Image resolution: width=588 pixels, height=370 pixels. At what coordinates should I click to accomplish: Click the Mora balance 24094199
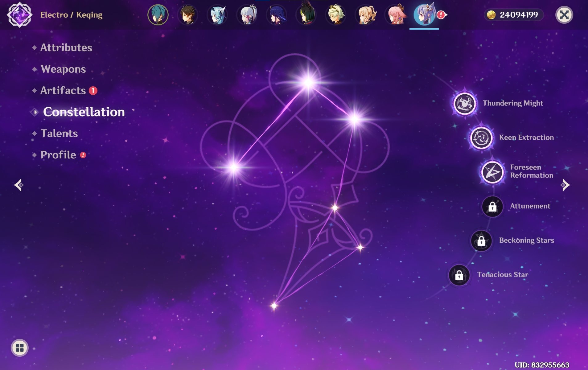(x=519, y=15)
